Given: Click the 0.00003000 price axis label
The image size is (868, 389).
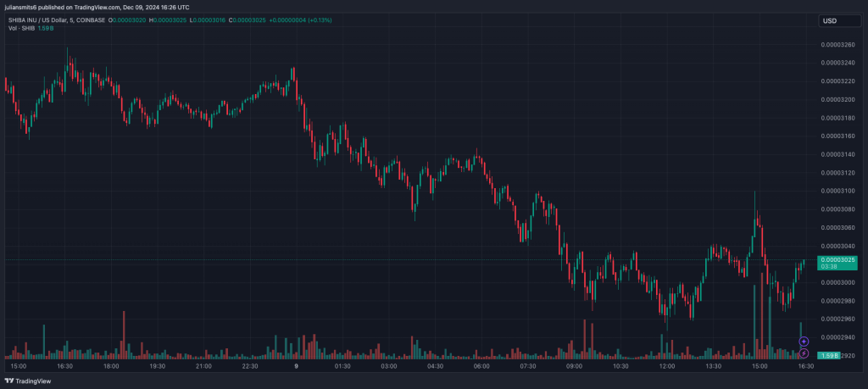Looking at the screenshot, I should tap(838, 283).
